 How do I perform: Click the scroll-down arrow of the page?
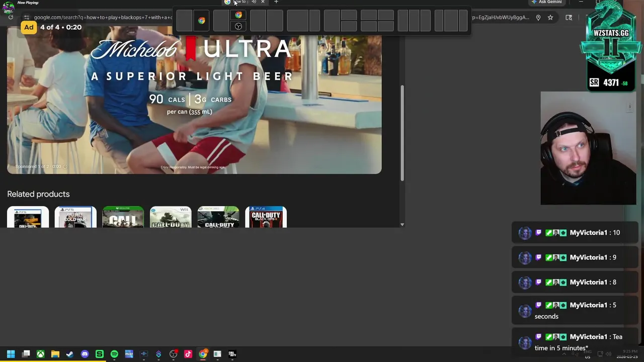click(x=402, y=225)
